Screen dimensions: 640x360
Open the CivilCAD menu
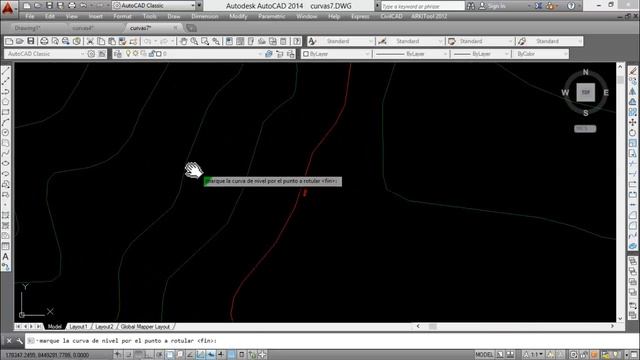[391, 16]
